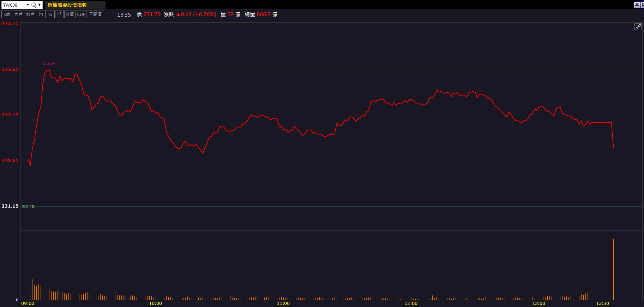The width and height of the screenshot is (644, 307).
Task: Click the 量 52 億 volume value
Action: 230,14
